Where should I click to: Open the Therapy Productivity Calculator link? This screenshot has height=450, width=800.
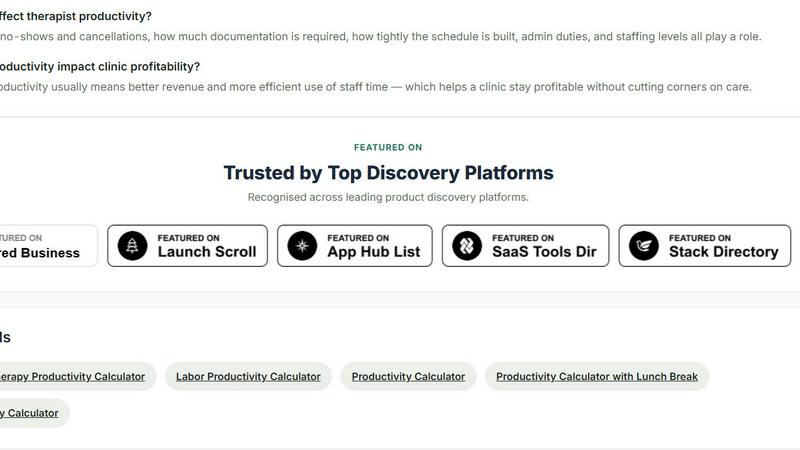[x=72, y=377]
